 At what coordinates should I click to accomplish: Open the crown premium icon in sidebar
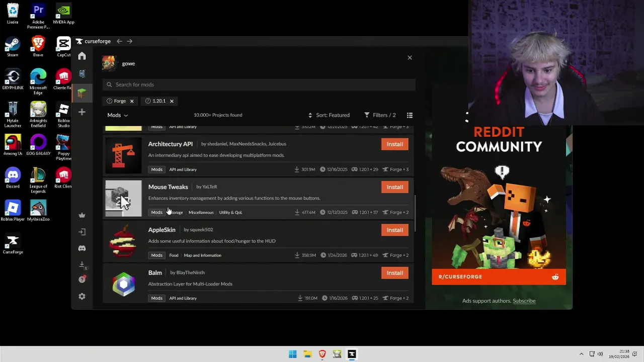(82, 215)
